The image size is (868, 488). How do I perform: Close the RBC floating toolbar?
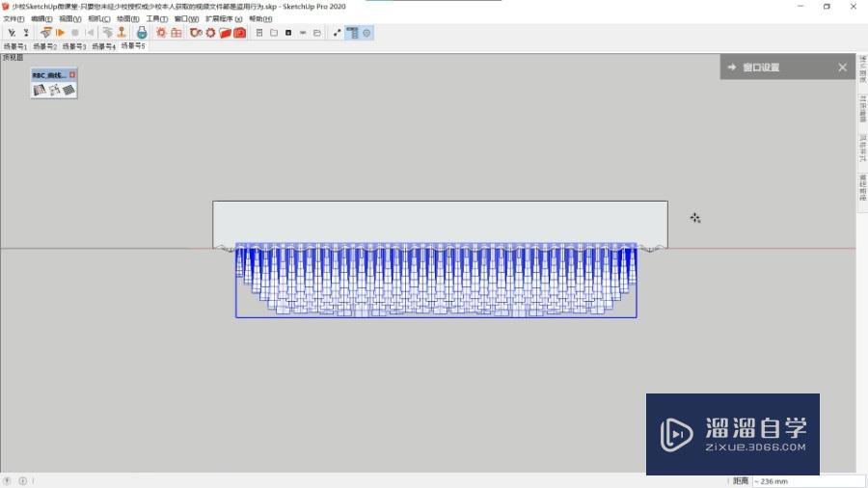(x=72, y=74)
